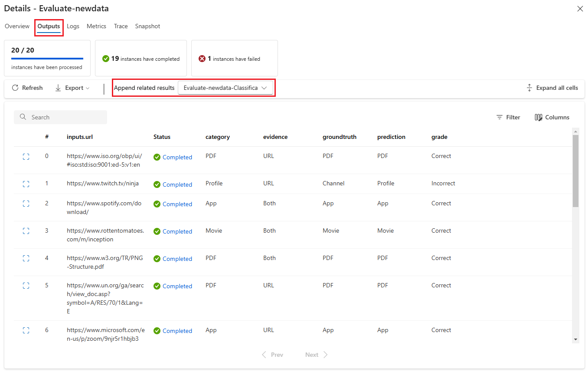Viewport: 588px width, 372px height.
Task: Click the table vertical scrollbar thumb
Action: 575,171
